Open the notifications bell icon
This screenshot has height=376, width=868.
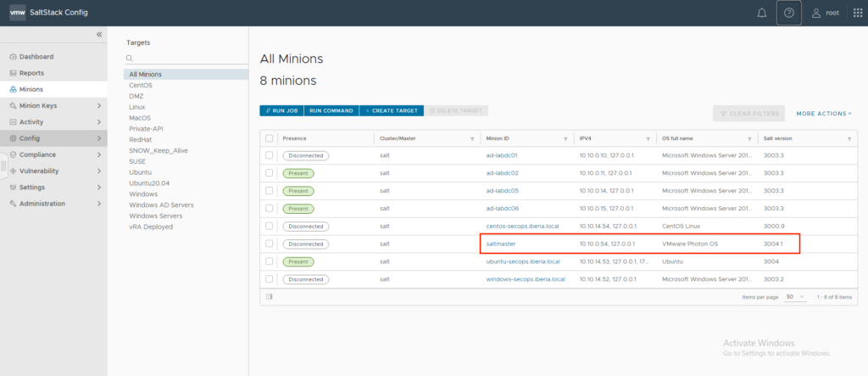coord(762,13)
